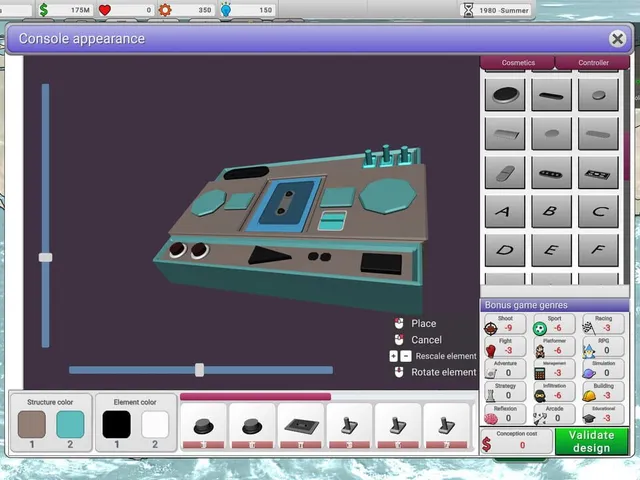Select the black element color 1 swatch
640x480 pixels.
coord(117,424)
